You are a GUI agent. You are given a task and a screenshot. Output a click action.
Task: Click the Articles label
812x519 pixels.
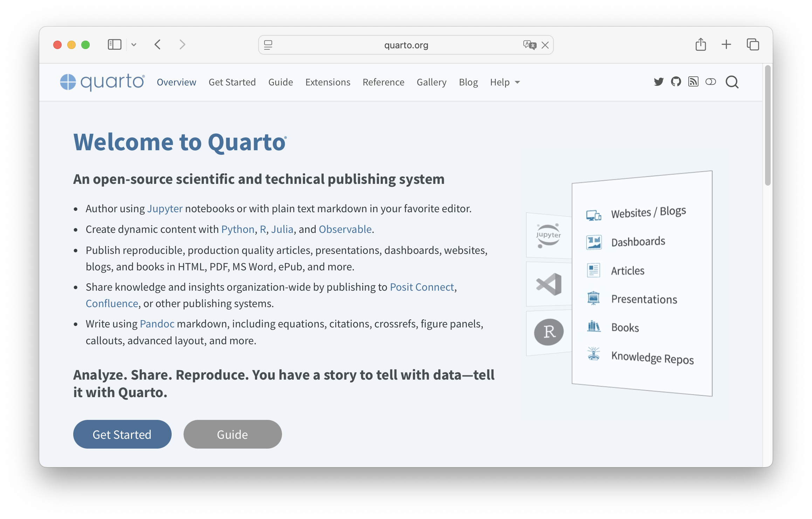[x=628, y=271]
